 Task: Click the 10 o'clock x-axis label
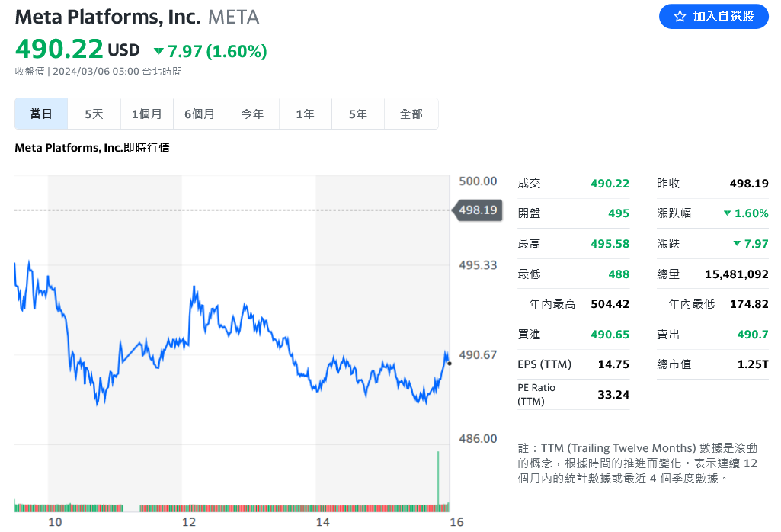(55, 522)
